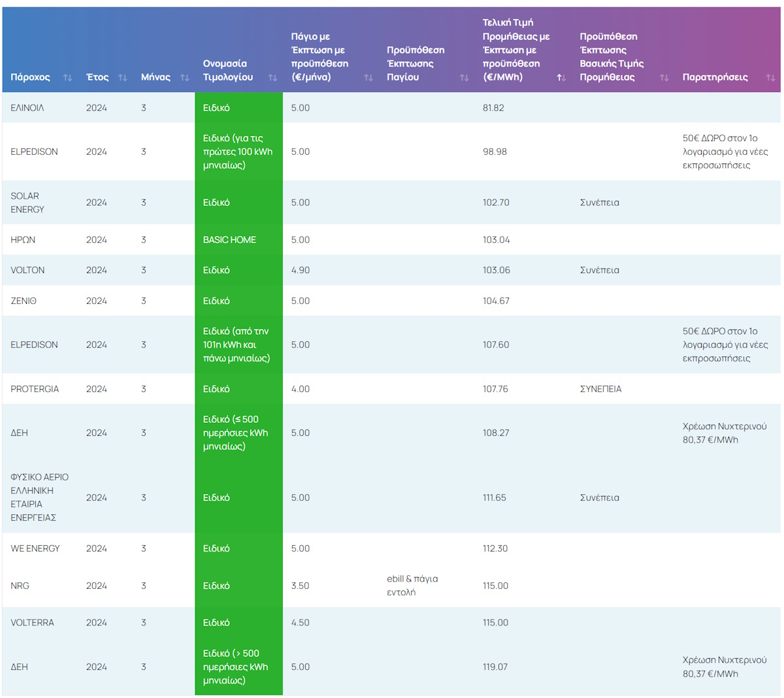784x698 pixels.
Task: Click the Παρατηρήσεις column header label
Action: [x=715, y=77]
